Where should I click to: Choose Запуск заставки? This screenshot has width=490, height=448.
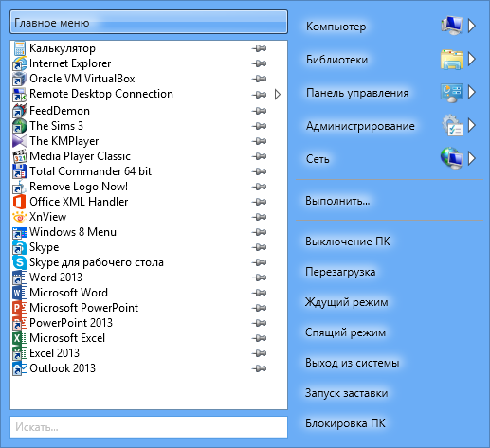tap(346, 393)
